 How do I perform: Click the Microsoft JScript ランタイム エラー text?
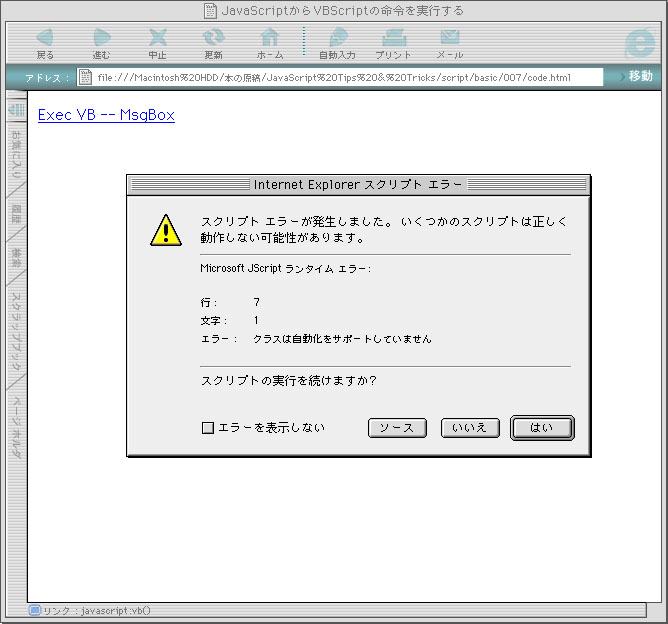point(285,268)
